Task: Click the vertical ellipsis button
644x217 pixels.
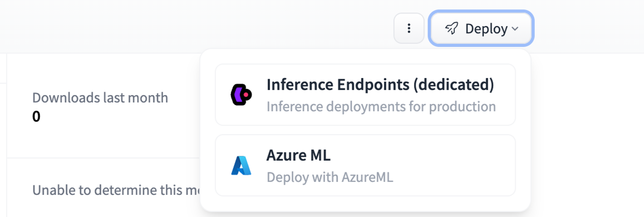Action: (409, 29)
